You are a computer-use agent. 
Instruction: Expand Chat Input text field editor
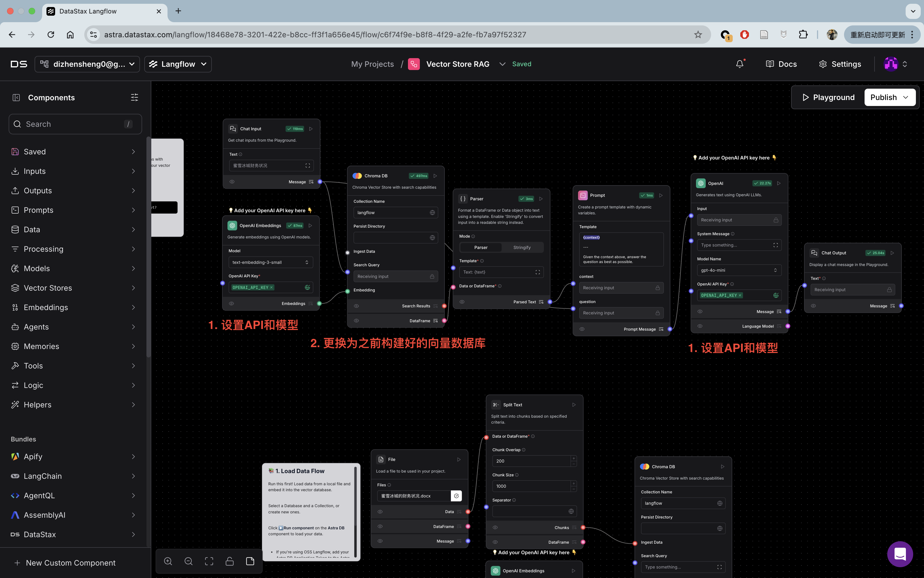pyautogui.click(x=307, y=165)
